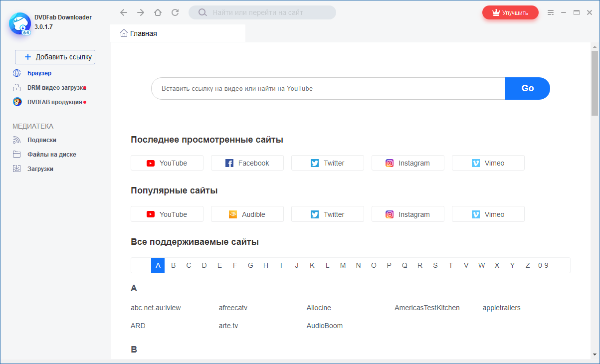The height and width of the screenshot is (364, 600).
Task: Select letter S in alphabet filter
Action: pyautogui.click(x=435, y=265)
